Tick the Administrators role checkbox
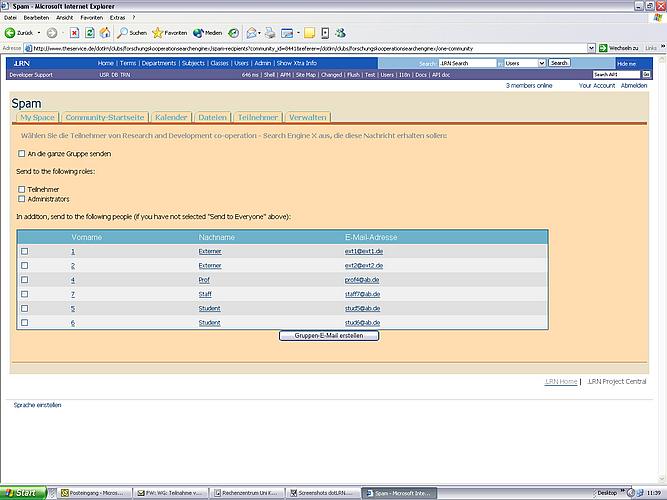The image size is (667, 500). pos(22,199)
